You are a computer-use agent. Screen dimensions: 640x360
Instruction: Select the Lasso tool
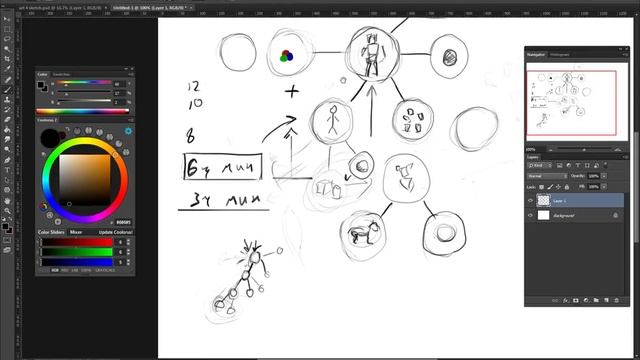pyautogui.click(x=7, y=39)
